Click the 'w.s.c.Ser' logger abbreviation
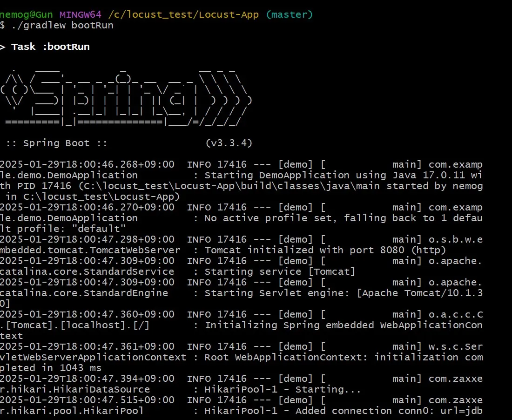This screenshot has height=420, width=512. [x=456, y=346]
